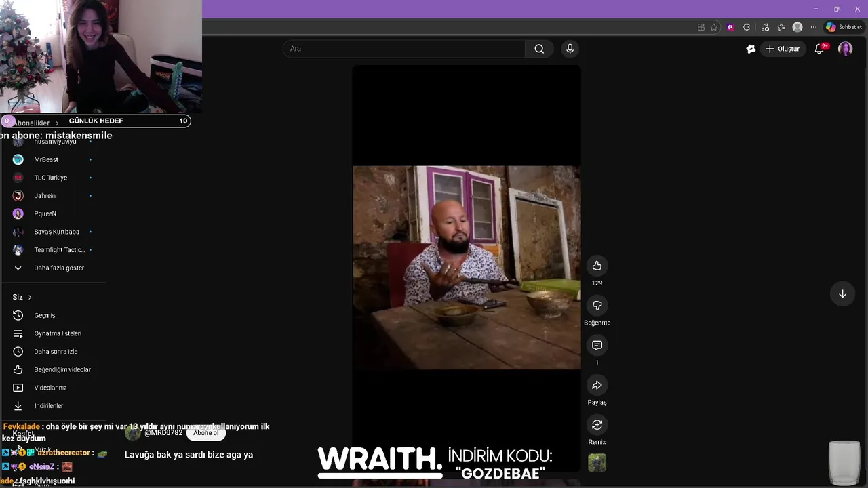This screenshot has height=488, width=868.
Task: Open Edge favorites list icon
Action: [781, 27]
